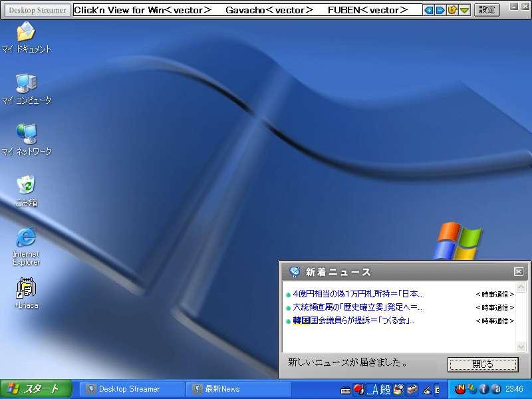Image resolution: width=532 pixels, height=399 pixels.
Task: Select the マイ ネットワーク desktop icon
Action: (26, 140)
